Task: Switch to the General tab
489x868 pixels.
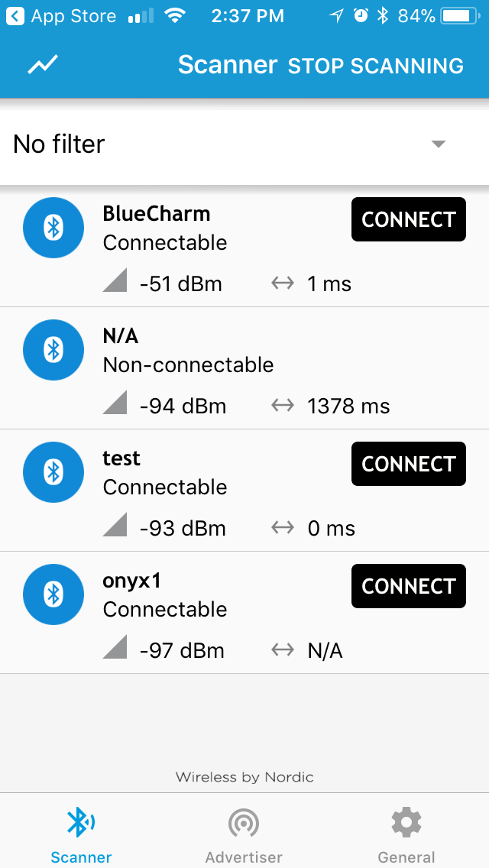Action: [x=406, y=833]
